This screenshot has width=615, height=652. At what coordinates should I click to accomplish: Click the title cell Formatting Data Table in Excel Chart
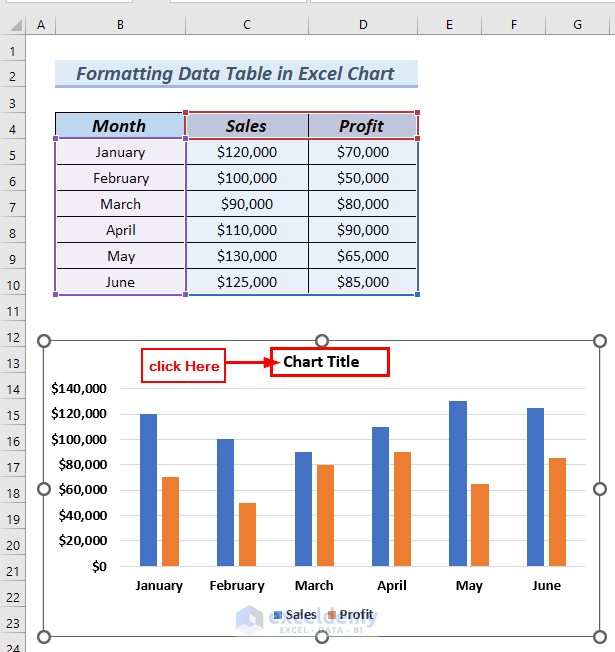(x=236, y=74)
